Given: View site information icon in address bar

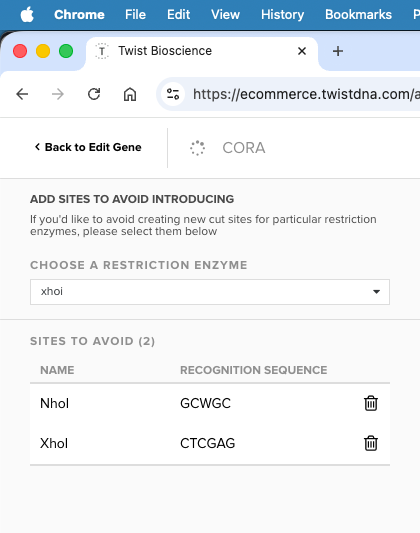Looking at the screenshot, I should coord(173,94).
